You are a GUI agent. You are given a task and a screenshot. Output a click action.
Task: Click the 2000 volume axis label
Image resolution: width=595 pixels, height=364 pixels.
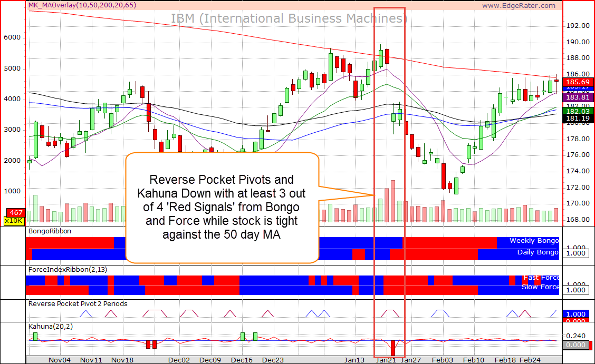pos(12,160)
